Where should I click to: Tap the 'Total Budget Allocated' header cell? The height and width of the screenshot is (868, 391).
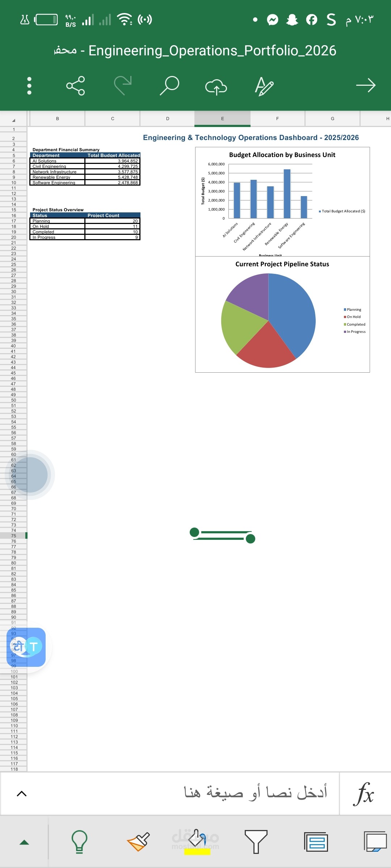pyautogui.click(x=113, y=155)
